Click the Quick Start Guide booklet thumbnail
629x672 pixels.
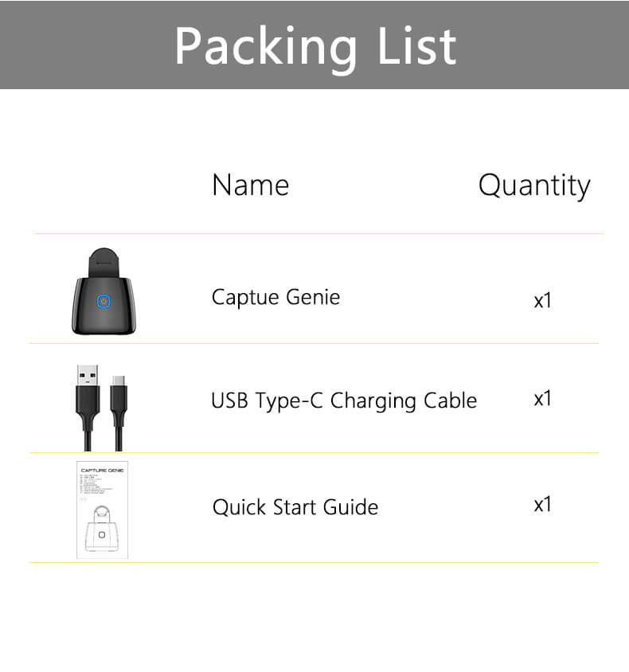[102, 510]
